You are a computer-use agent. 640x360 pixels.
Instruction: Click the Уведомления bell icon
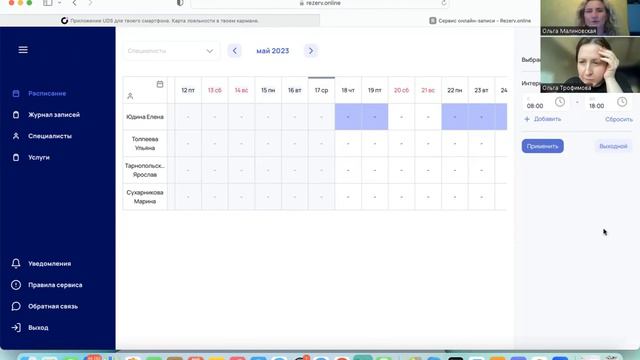[x=16, y=264]
